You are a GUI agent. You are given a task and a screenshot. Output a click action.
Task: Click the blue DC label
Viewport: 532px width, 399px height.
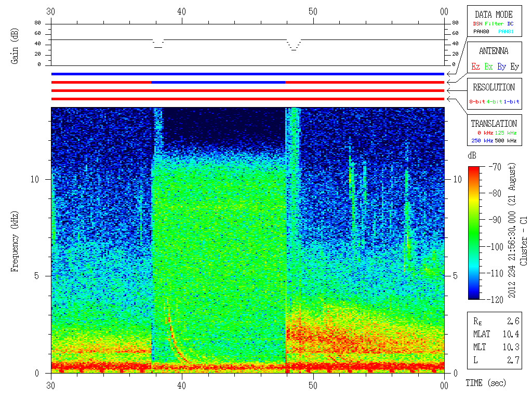tap(510, 24)
